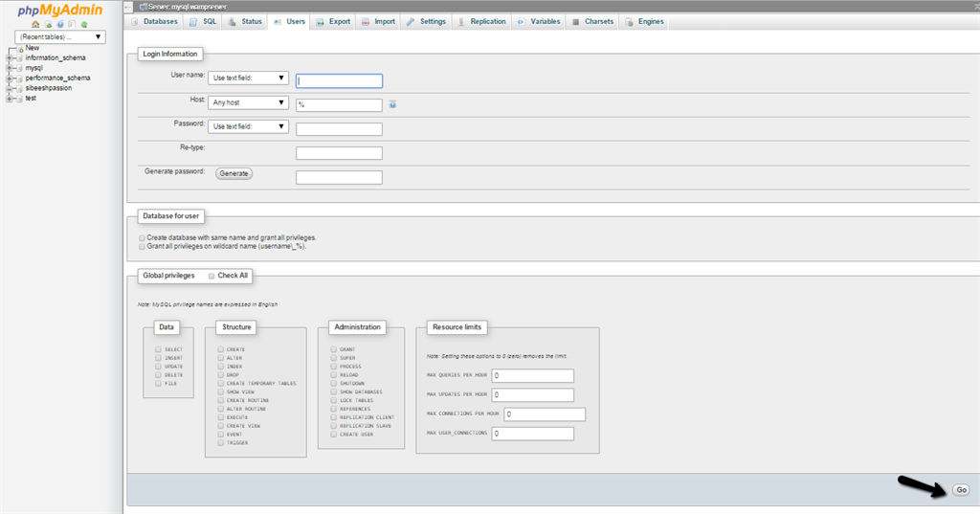Check the GRANT administration privilege
This screenshot has height=514, width=980.
click(x=334, y=349)
